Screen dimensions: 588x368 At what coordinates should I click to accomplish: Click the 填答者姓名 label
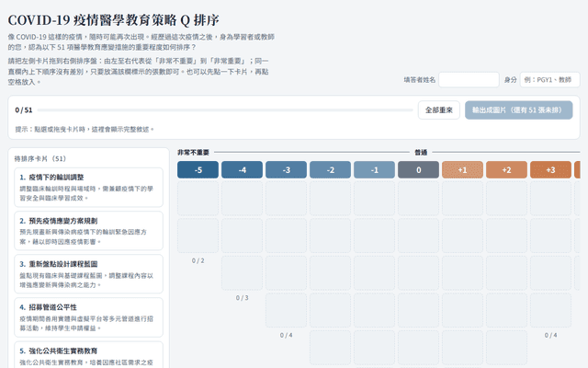coord(420,80)
